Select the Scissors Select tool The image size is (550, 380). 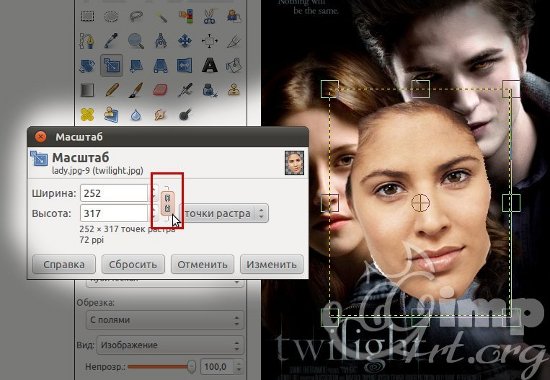point(209,16)
